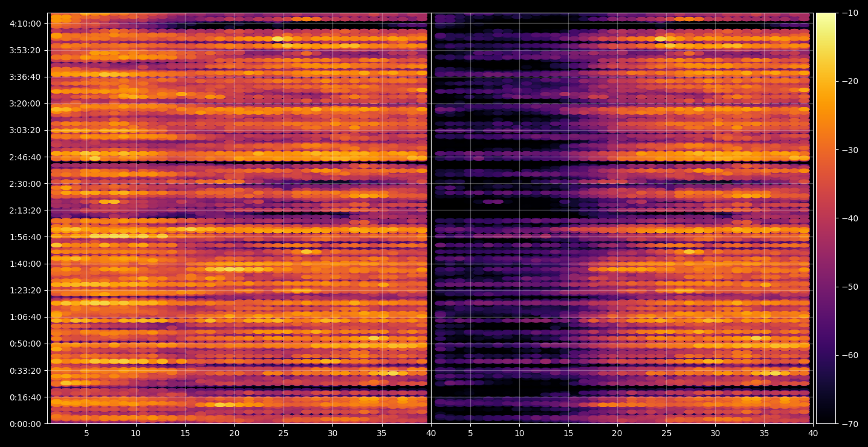Click the −20 colorbar scale label
Screen dimensions: 868x447
click(849, 81)
